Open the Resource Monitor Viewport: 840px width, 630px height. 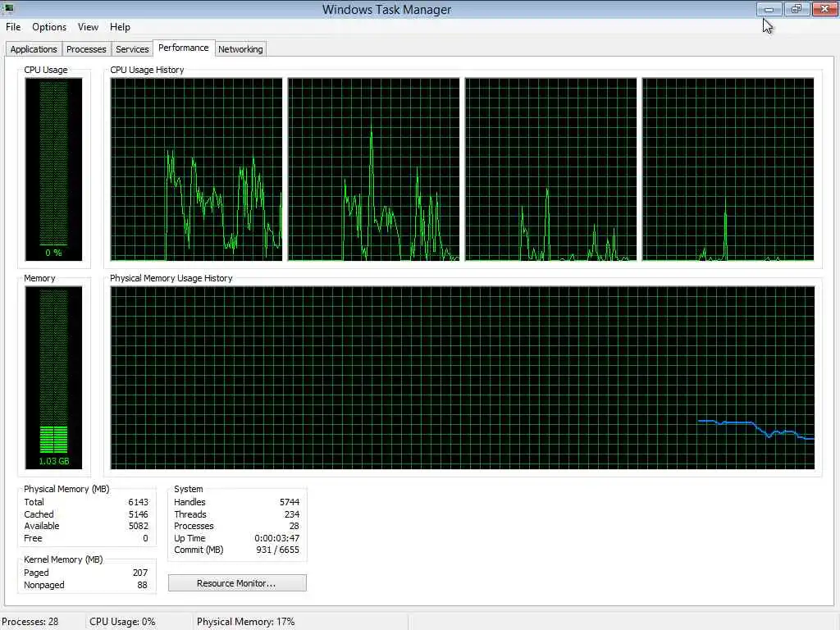coord(237,583)
